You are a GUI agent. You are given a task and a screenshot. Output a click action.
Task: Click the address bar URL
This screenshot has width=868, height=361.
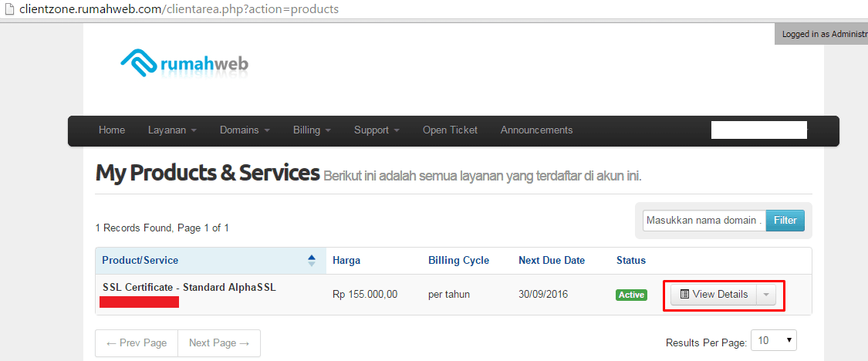(x=179, y=9)
